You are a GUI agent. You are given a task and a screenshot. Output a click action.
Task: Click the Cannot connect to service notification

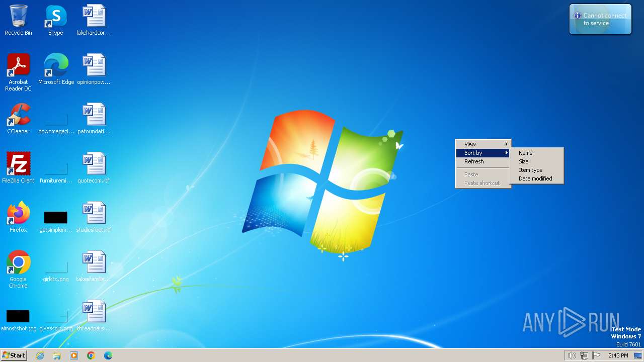[600, 20]
